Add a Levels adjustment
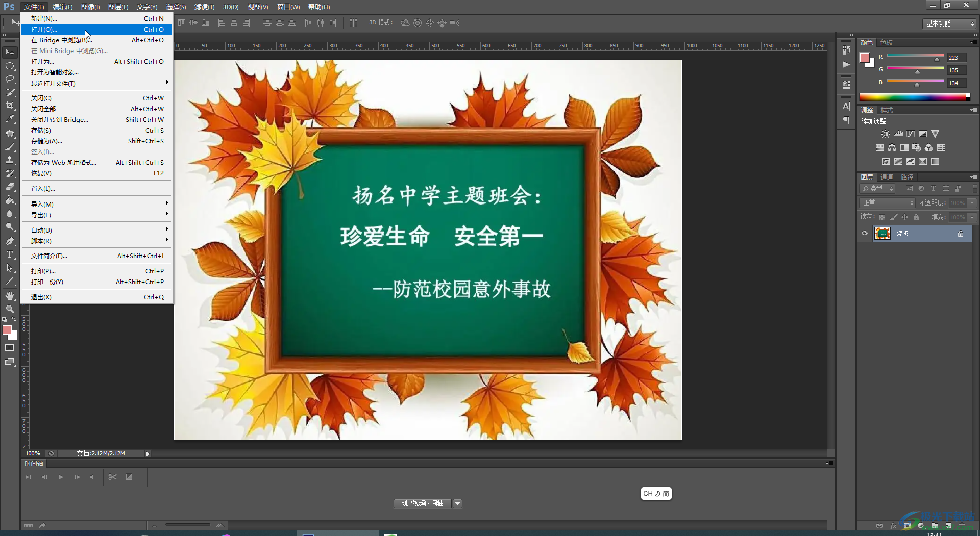Screen dimensions: 980x536 point(898,134)
